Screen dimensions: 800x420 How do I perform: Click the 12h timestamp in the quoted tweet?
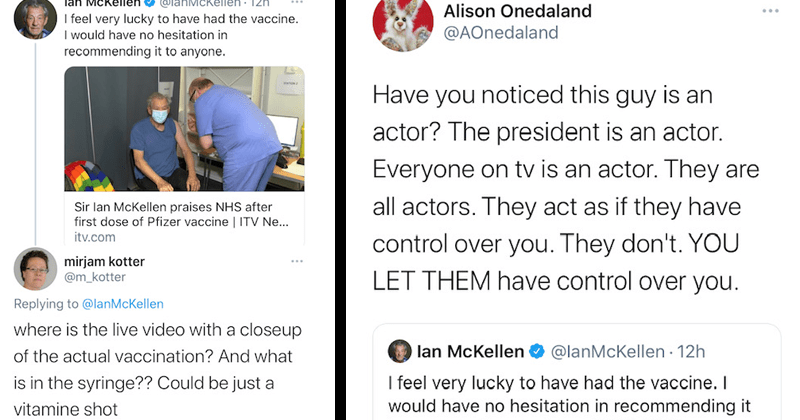691,351
